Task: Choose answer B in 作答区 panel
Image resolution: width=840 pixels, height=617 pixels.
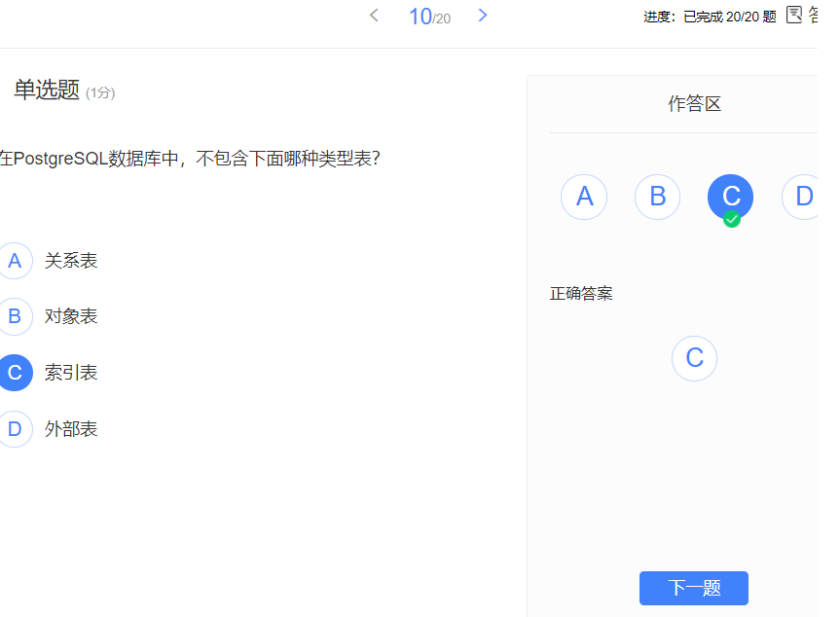Action: (x=657, y=198)
